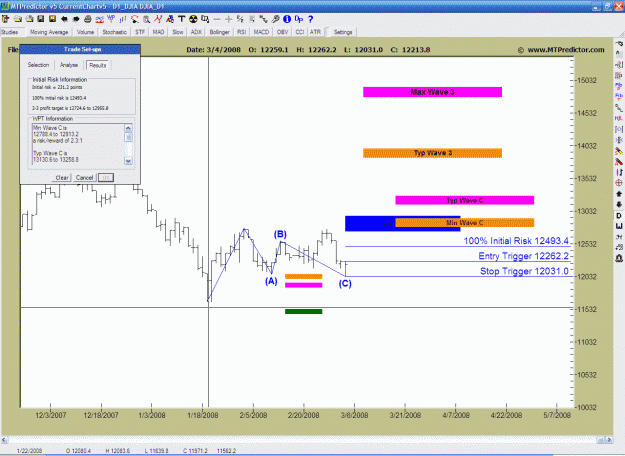Switch to Selection tab in Trade Set-ups
Viewport: 625px width, 456px height.
[x=38, y=65]
